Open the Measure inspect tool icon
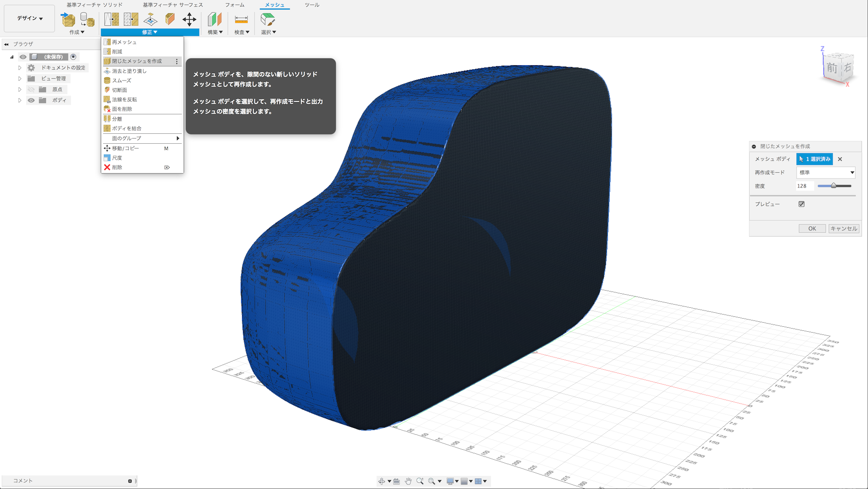Image resolution: width=868 pixels, height=489 pixels. [241, 19]
